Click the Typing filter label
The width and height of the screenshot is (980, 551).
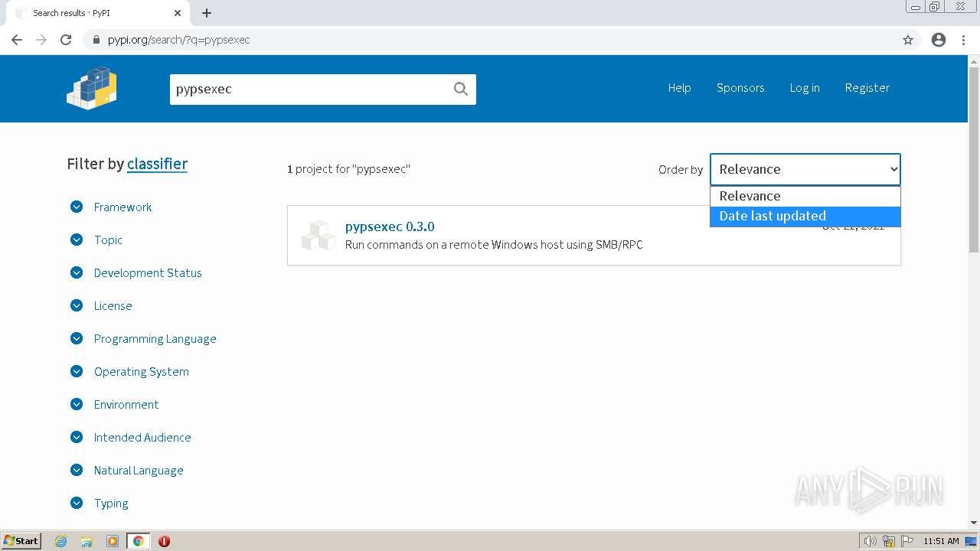click(111, 503)
